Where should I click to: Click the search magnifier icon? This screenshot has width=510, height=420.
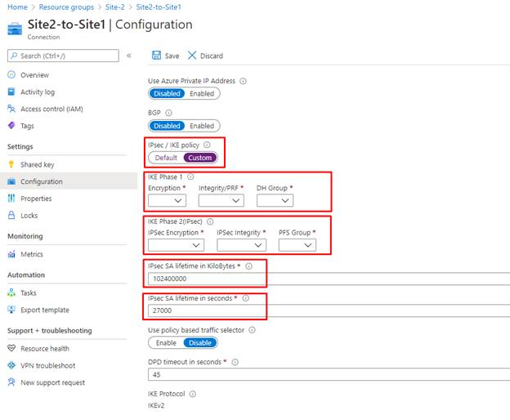(x=14, y=56)
